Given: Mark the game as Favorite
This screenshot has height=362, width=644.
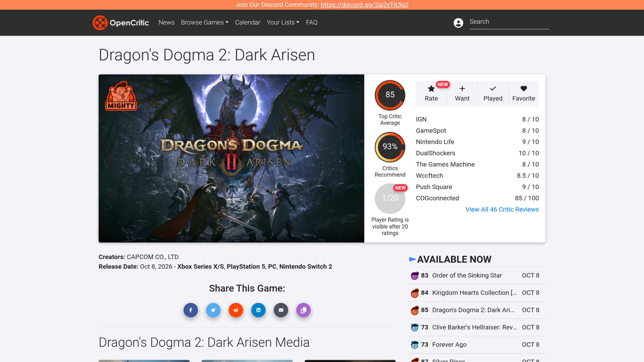Looking at the screenshot, I should 524,94.
